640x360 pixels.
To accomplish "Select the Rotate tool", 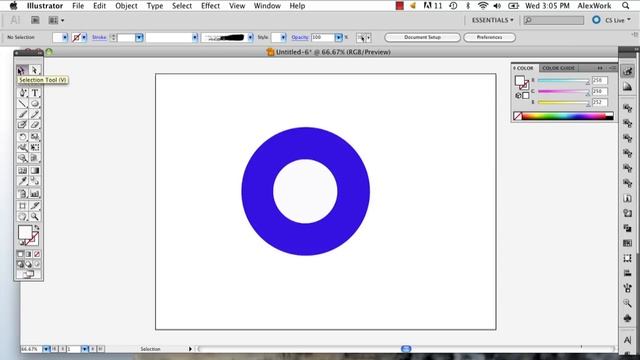I will [x=22, y=137].
